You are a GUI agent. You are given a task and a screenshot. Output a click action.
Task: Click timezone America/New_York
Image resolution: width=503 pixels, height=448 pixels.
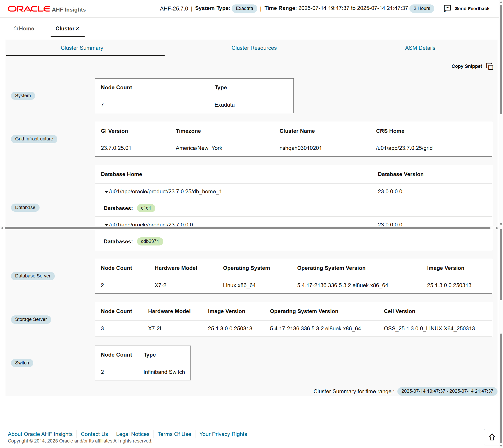click(x=199, y=148)
